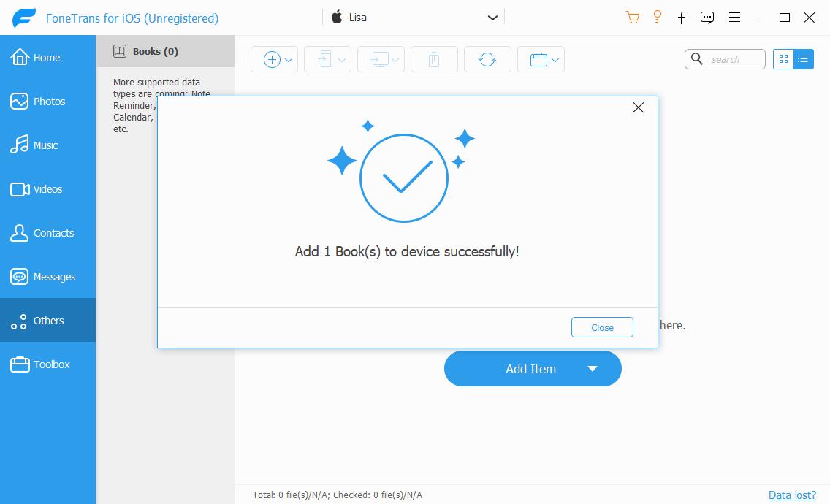This screenshot has height=504, width=830.
Task: Click the refresh icon in toolbar
Action: (487, 59)
